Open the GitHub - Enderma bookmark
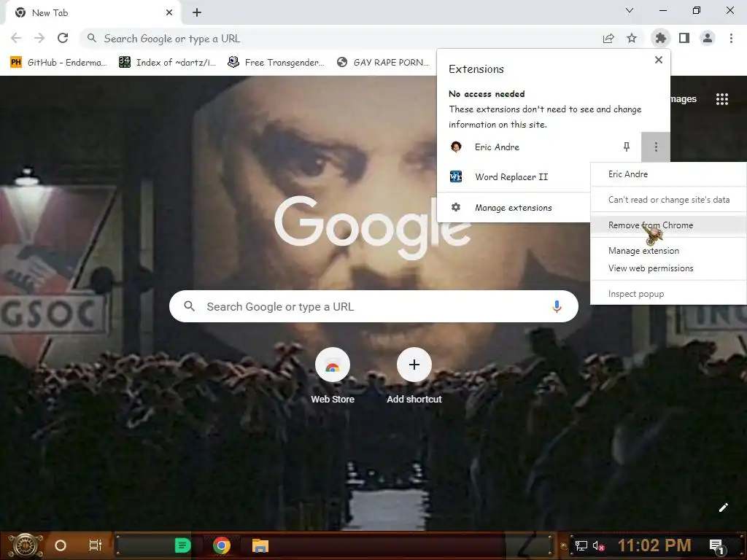Image resolution: width=747 pixels, height=560 pixels. (58, 63)
